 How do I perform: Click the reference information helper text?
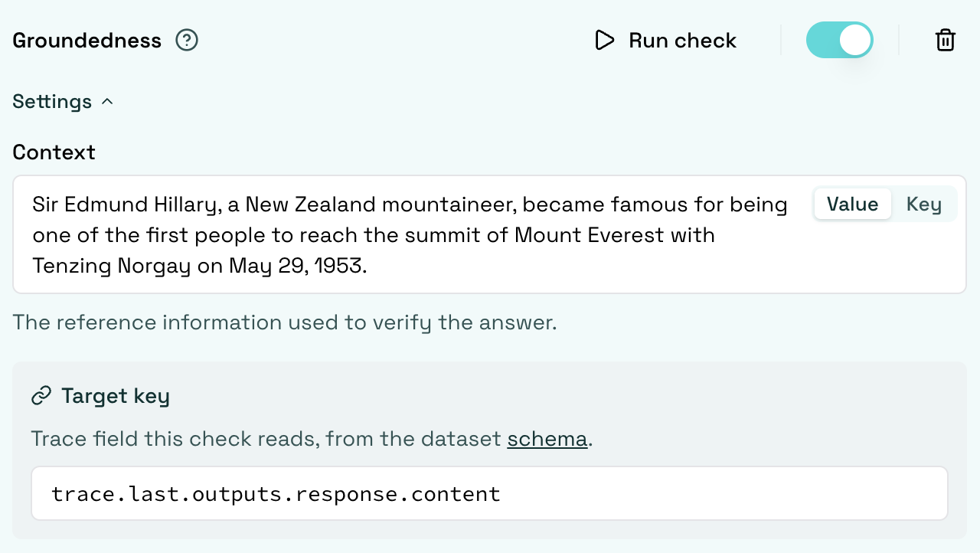[285, 322]
